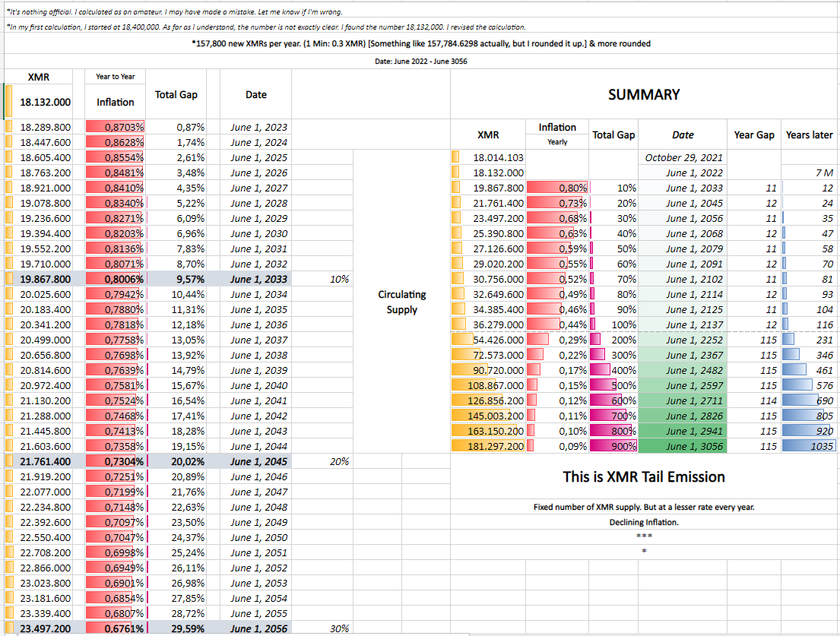Select summary XMR value 145.003.200
The width and height of the screenshot is (840, 636).
488,416
